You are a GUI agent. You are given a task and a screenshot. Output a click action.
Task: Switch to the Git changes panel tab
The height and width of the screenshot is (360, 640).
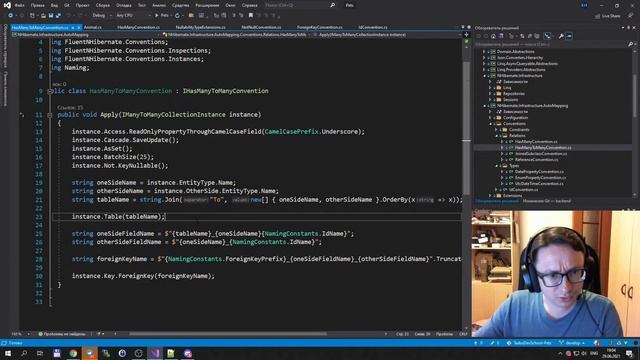547,201
